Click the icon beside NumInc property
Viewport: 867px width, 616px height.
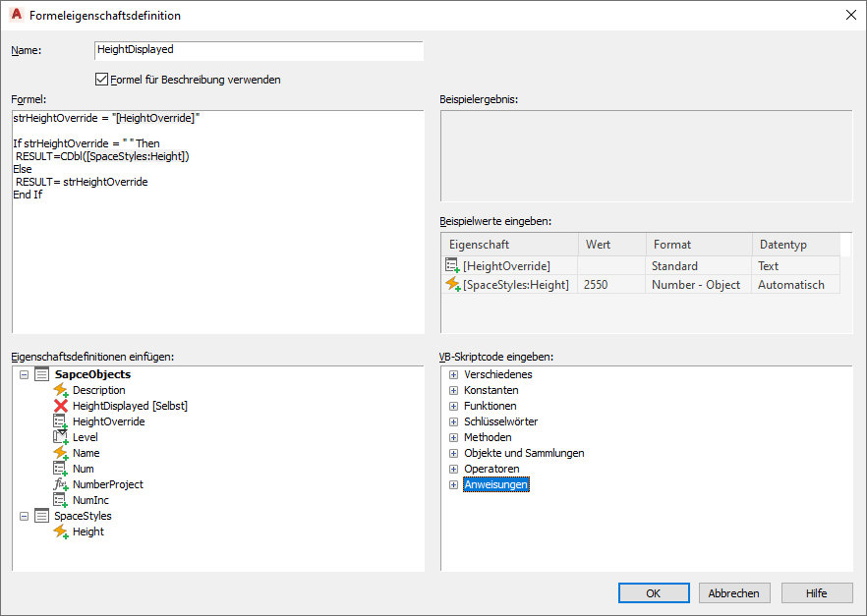point(60,500)
